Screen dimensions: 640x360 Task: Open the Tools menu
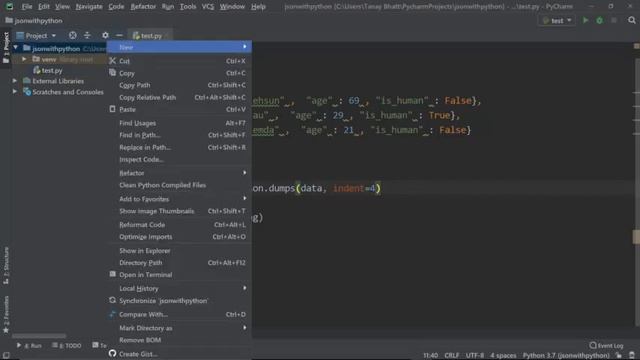pyautogui.click(x=188, y=7)
